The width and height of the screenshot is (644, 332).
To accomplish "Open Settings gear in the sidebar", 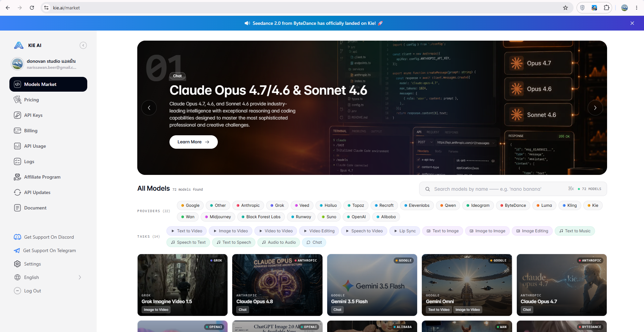I will (17, 264).
